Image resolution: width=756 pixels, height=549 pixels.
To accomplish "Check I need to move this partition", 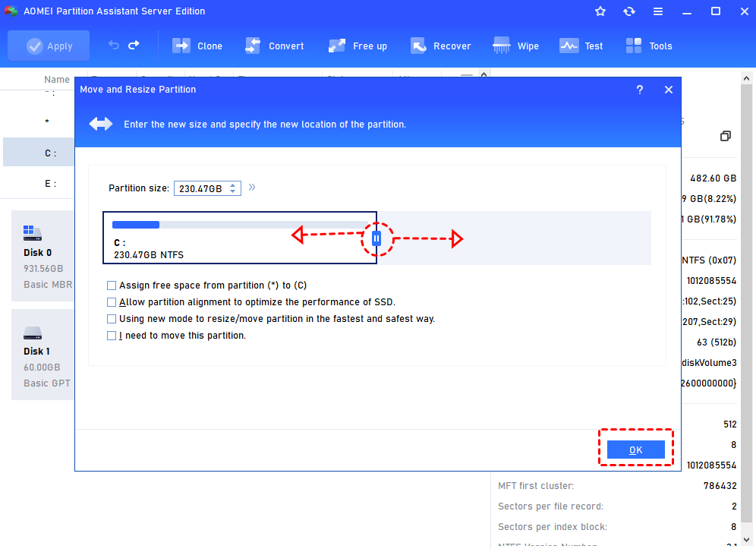I will (x=112, y=336).
